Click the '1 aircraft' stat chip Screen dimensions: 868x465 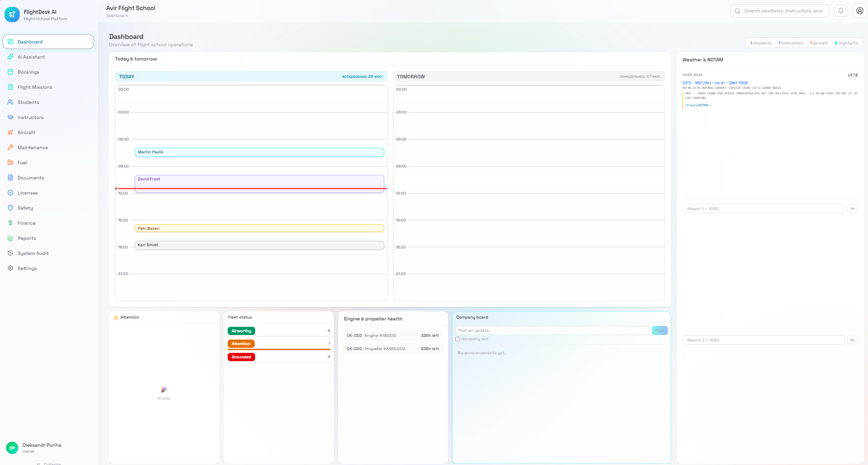tap(819, 43)
